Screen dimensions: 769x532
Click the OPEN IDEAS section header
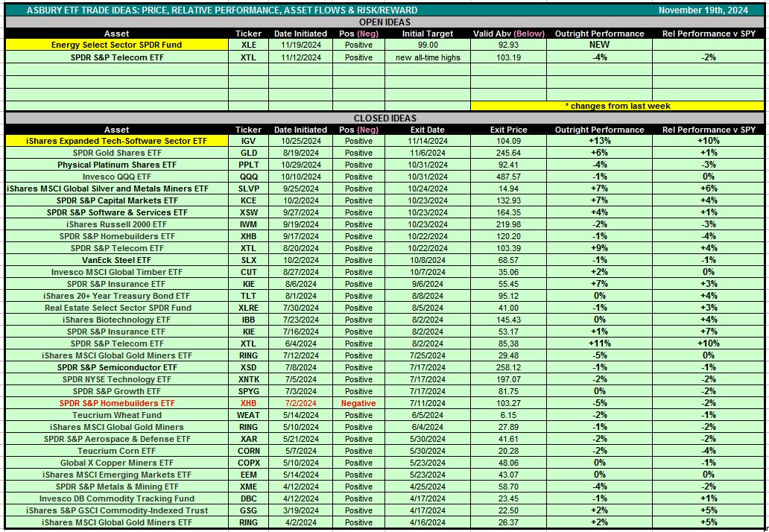384,22
